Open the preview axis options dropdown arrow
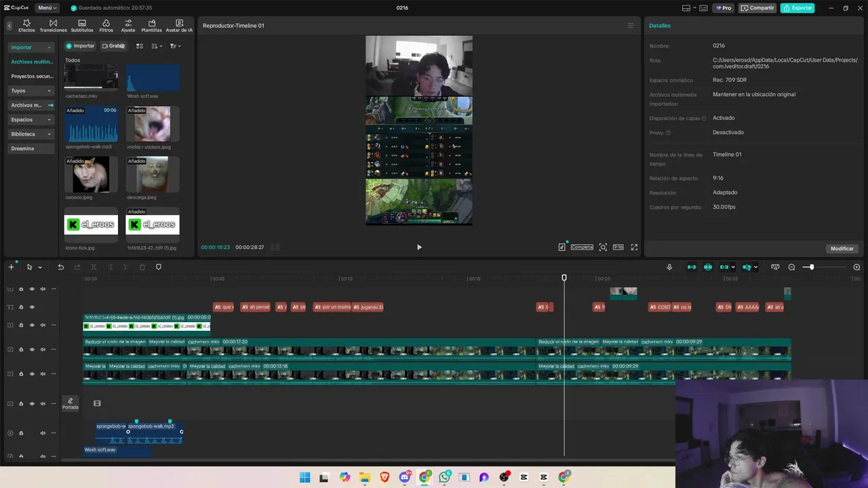Viewport: 868px width, 488px height. 755,267
